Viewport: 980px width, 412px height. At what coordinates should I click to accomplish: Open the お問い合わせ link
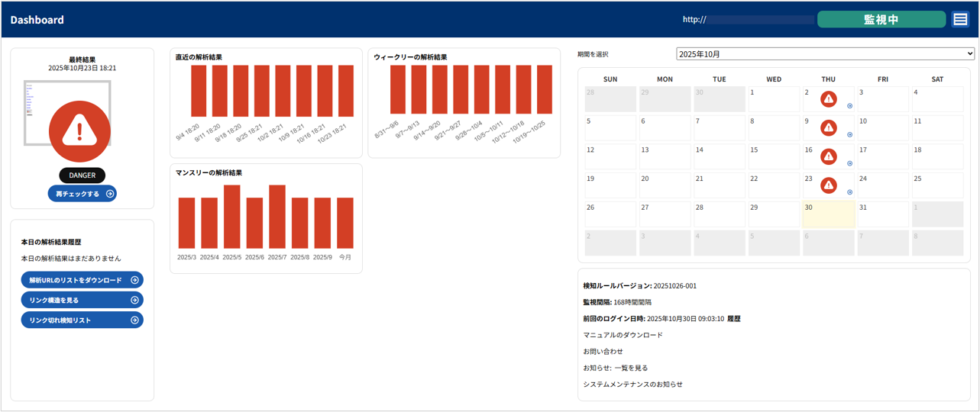(603, 351)
